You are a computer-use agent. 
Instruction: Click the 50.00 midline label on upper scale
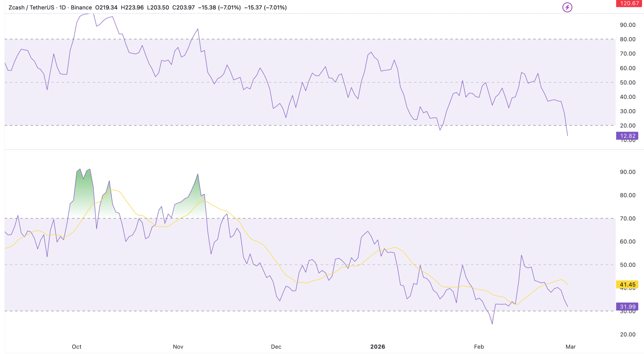[x=627, y=82]
